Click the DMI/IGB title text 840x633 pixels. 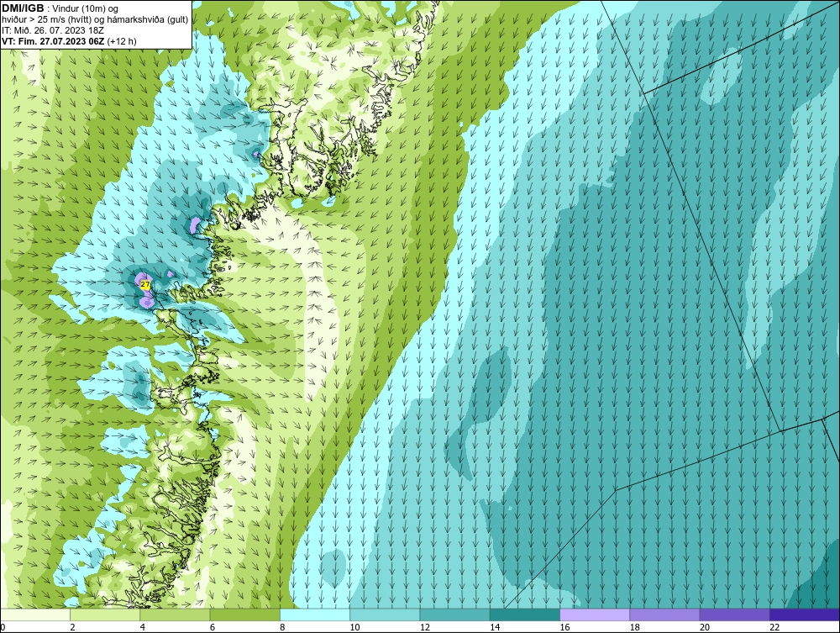23,8
